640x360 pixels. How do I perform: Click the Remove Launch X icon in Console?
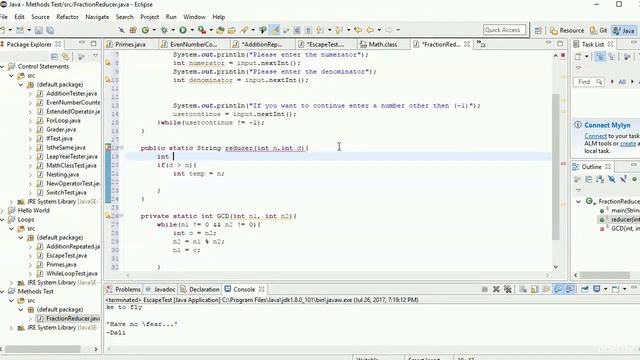pos(496,289)
